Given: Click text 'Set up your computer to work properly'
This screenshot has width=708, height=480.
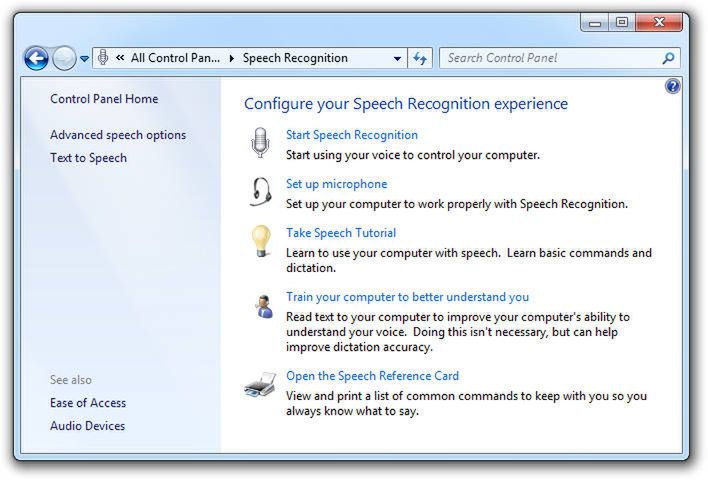Looking at the screenshot, I should click(x=388, y=204).
